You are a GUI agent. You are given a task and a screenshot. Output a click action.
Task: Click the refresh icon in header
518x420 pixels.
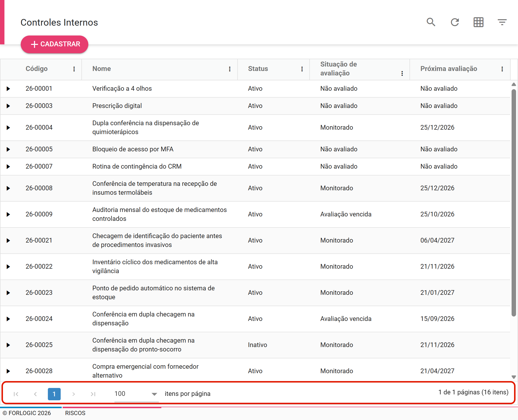point(455,22)
